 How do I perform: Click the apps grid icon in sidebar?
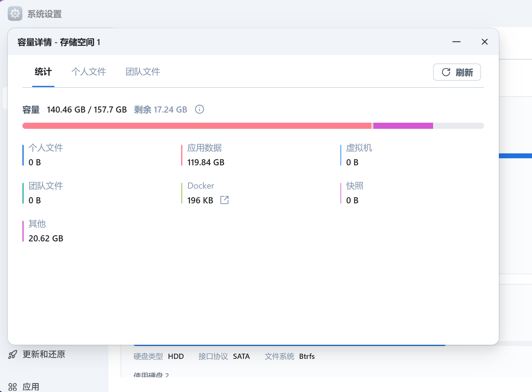pyautogui.click(x=13, y=387)
